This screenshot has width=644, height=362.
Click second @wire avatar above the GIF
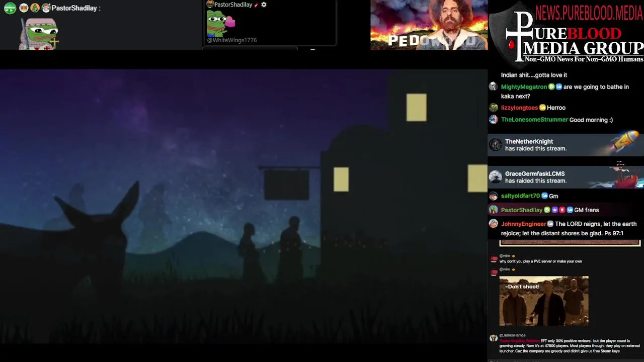click(494, 272)
